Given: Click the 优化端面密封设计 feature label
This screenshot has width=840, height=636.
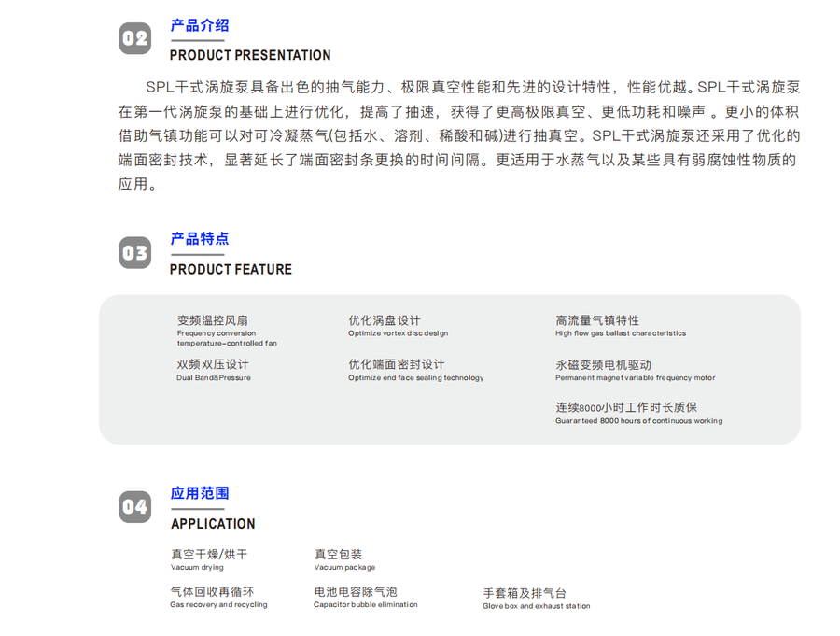Looking at the screenshot, I should 397,364.
